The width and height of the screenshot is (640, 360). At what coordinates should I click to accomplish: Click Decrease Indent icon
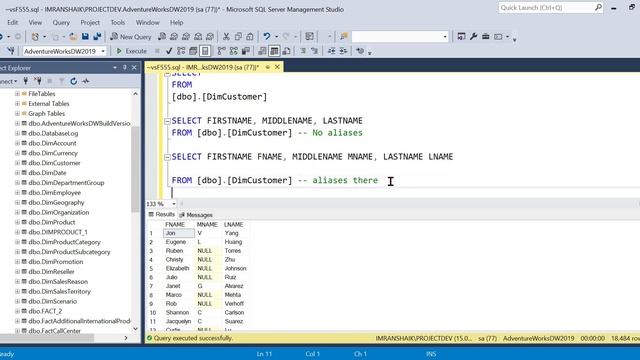pyautogui.click(x=331, y=51)
